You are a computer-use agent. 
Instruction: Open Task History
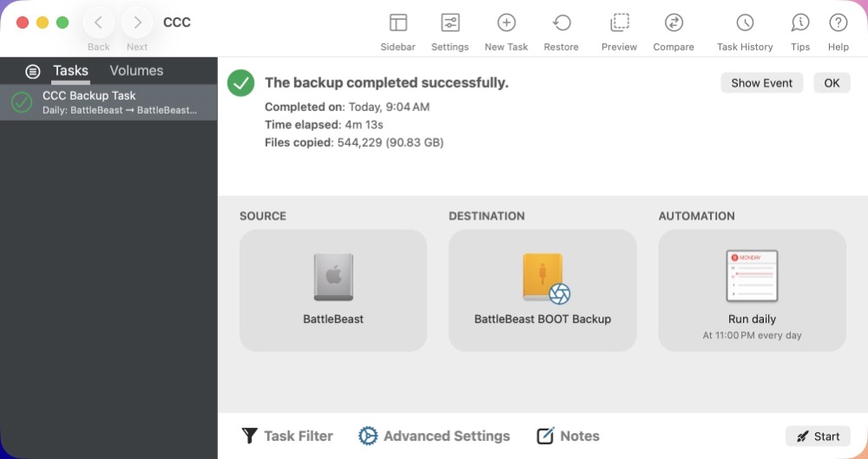pos(745,23)
